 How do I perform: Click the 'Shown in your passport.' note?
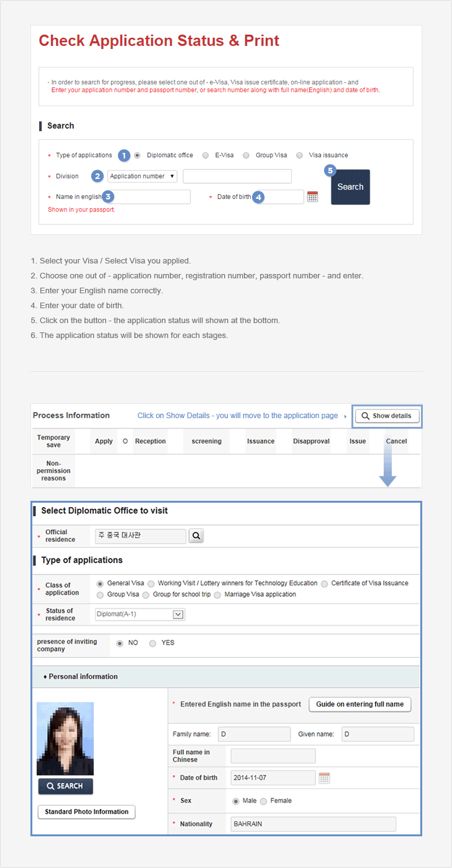81,210
